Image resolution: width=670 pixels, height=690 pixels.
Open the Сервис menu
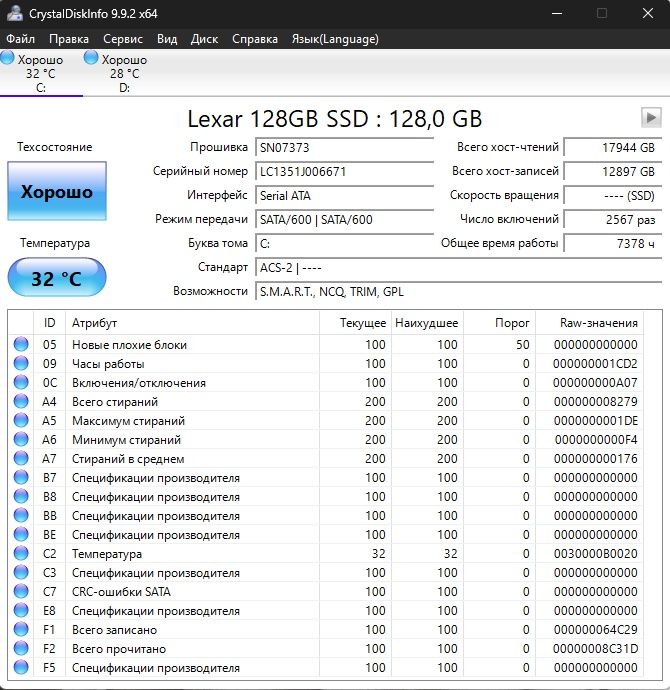point(123,39)
